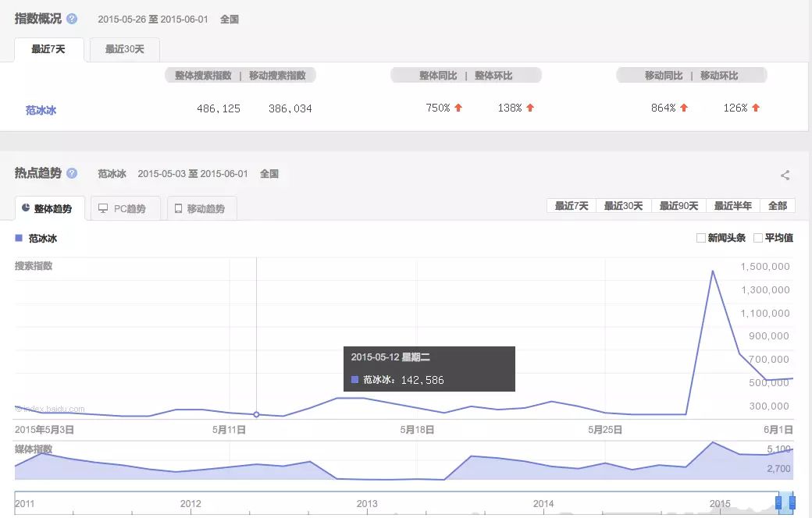Toggle the 范冰冰 legend color square
Viewport: 812px width, 518px height.
click(19, 238)
